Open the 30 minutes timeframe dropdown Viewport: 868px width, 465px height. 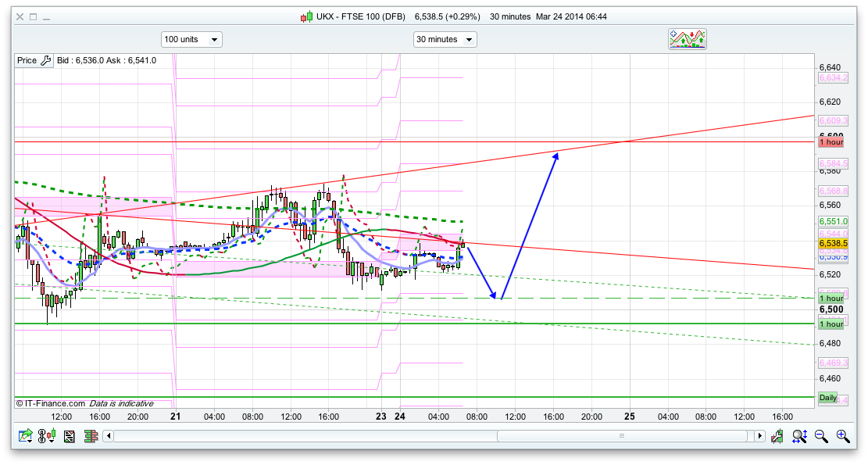pyautogui.click(x=445, y=39)
